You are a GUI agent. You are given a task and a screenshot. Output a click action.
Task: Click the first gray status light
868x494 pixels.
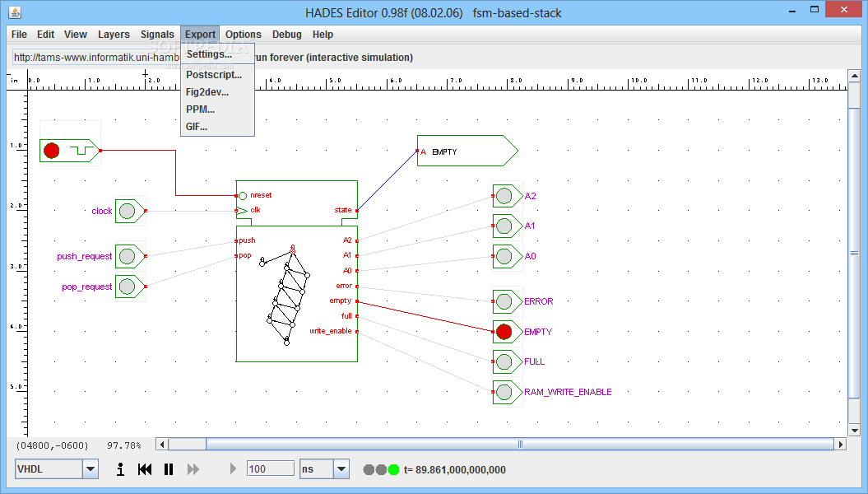pos(369,469)
